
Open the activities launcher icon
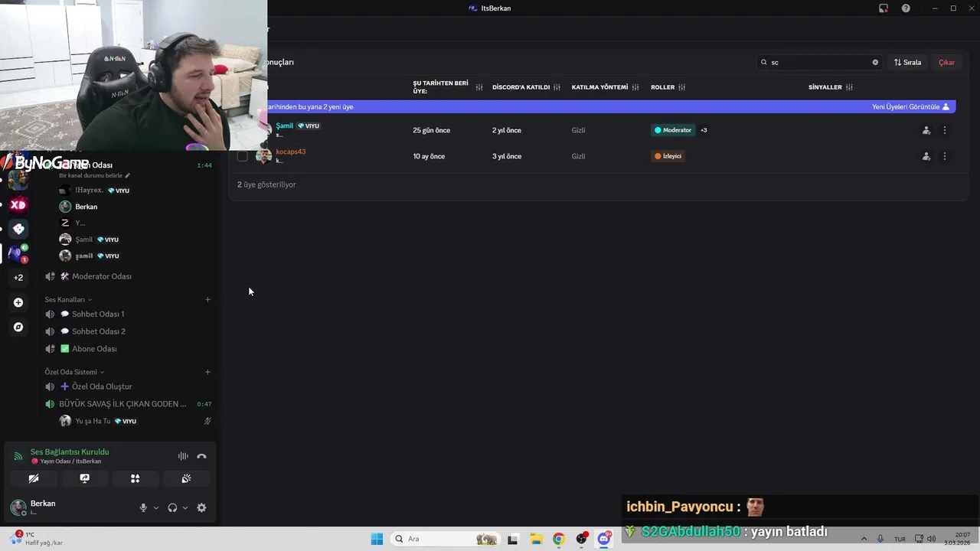click(135, 478)
